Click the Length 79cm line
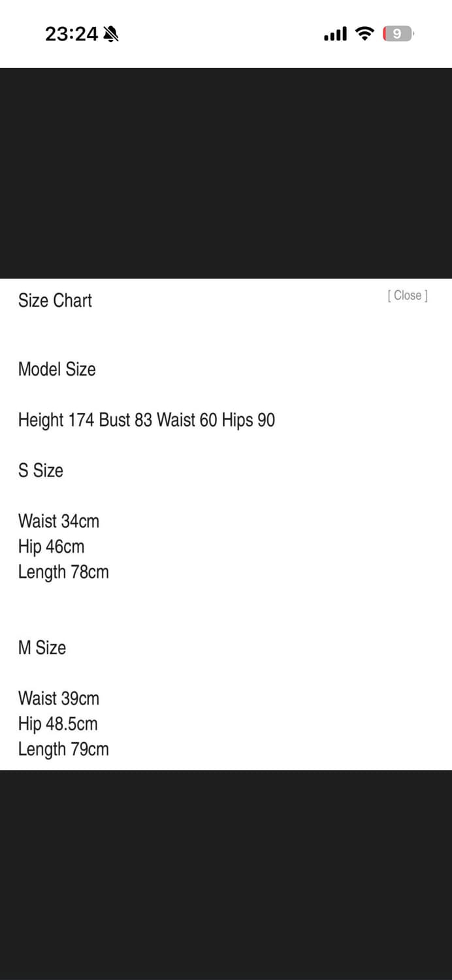Screen dimensions: 452x980 point(63,749)
